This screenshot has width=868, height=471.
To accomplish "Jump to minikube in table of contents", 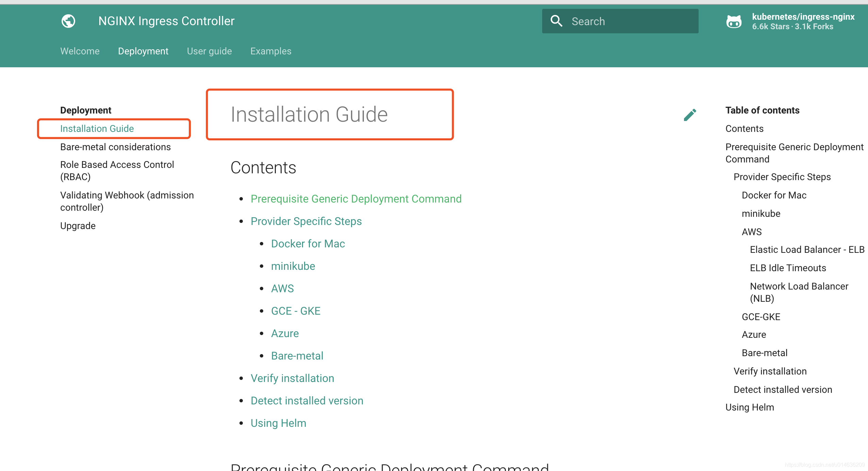I will tap(761, 213).
